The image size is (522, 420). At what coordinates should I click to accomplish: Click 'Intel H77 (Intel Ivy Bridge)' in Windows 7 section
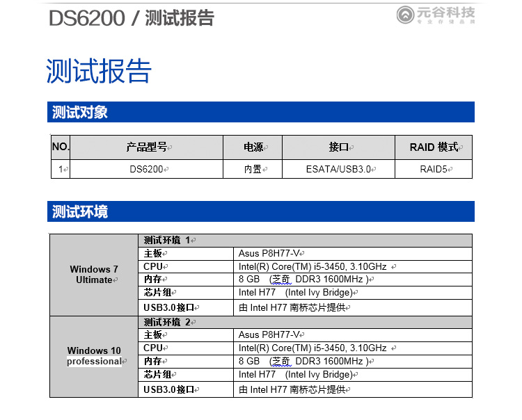coord(295,293)
